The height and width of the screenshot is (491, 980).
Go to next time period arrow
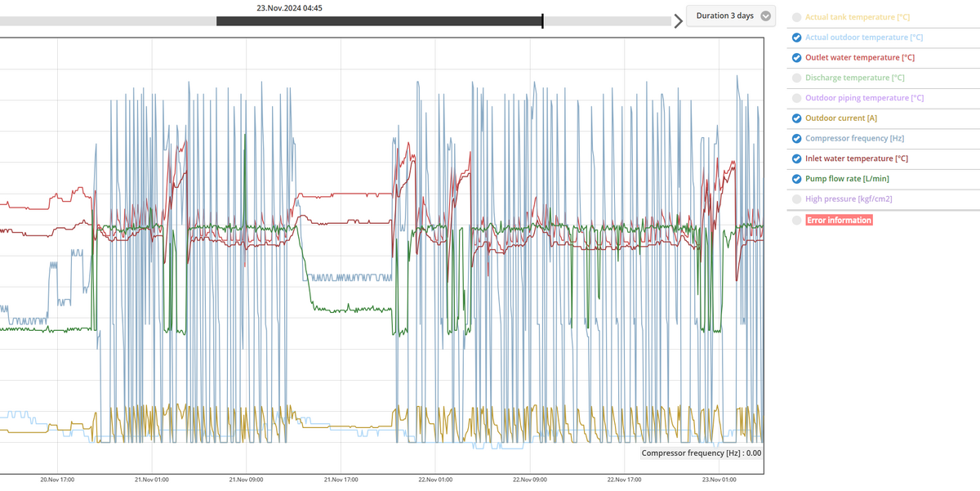678,21
